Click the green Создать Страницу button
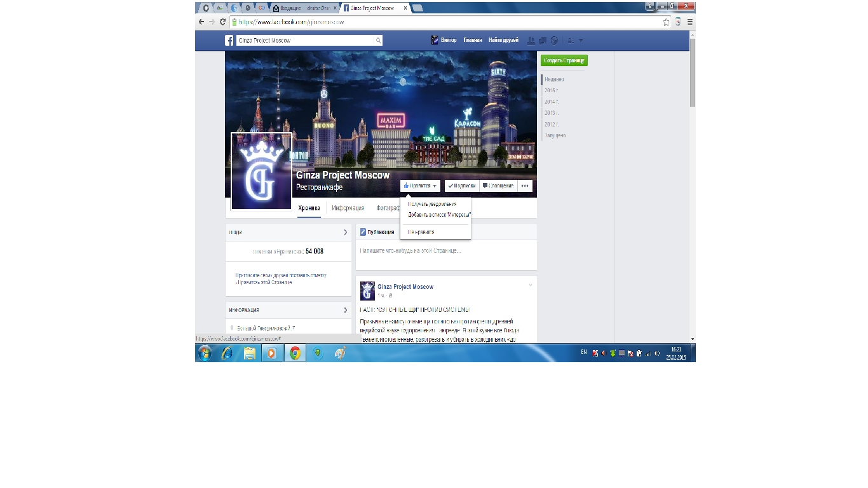This screenshot has height=488, width=868. (x=564, y=60)
